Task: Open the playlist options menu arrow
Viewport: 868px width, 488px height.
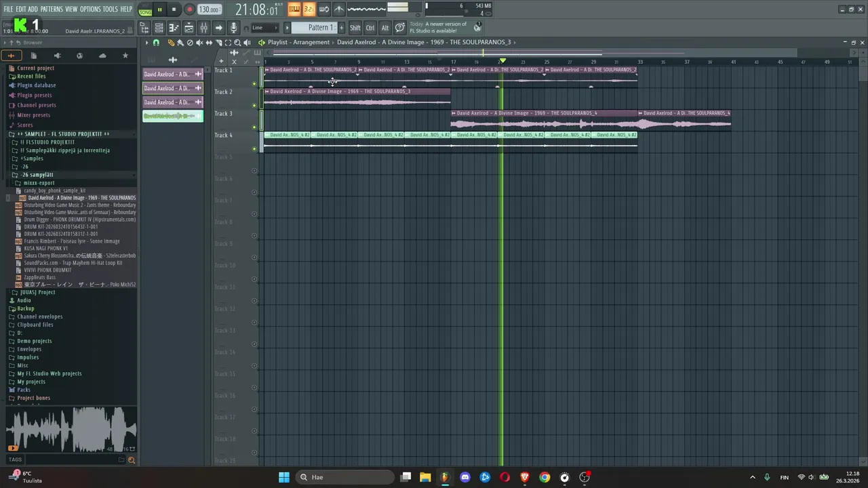Action: [146, 43]
